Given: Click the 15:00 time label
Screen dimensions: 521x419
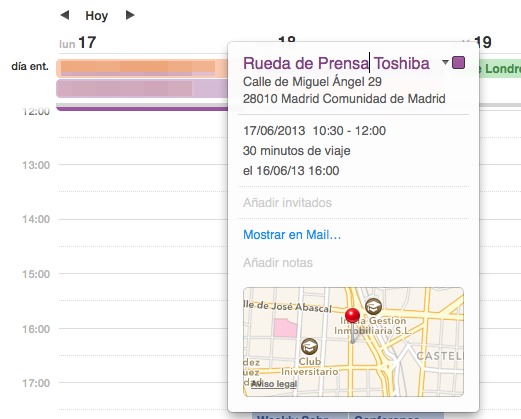Looking at the screenshot, I should 36,274.
